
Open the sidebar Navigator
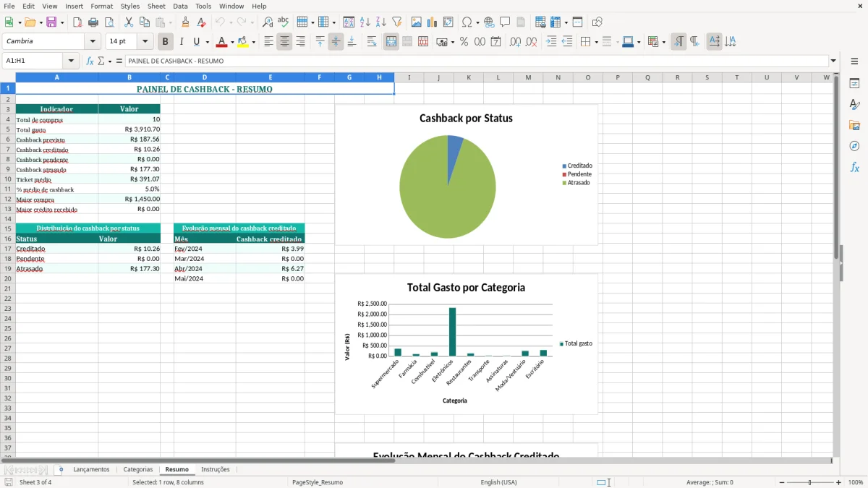pos(854,146)
